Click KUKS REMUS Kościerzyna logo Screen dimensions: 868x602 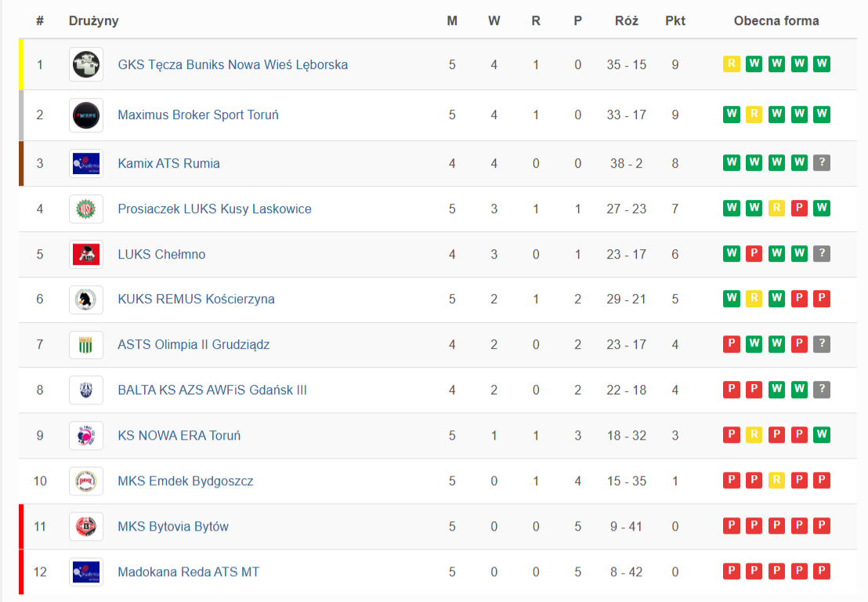click(86, 299)
